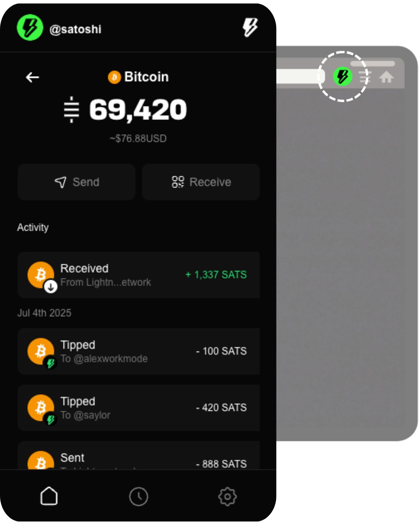This screenshot has height=525, width=420.
Task: Click the orange Bitcoin coin icon by title
Action: point(114,77)
